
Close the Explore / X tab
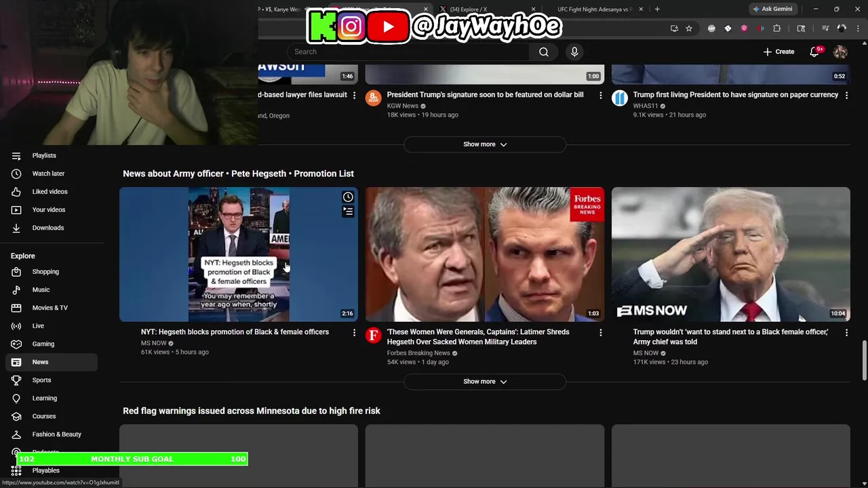[533, 9]
